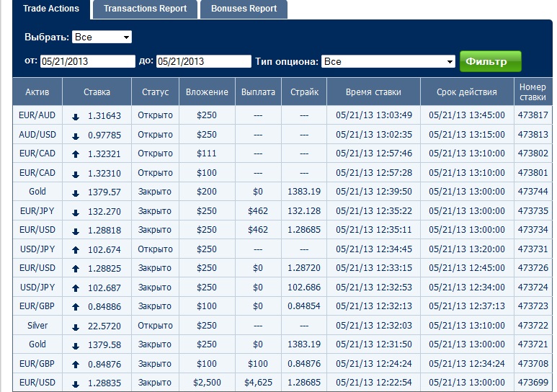
Task: Click expiry time 05/21/13 13:20:00
Action: click(x=467, y=249)
